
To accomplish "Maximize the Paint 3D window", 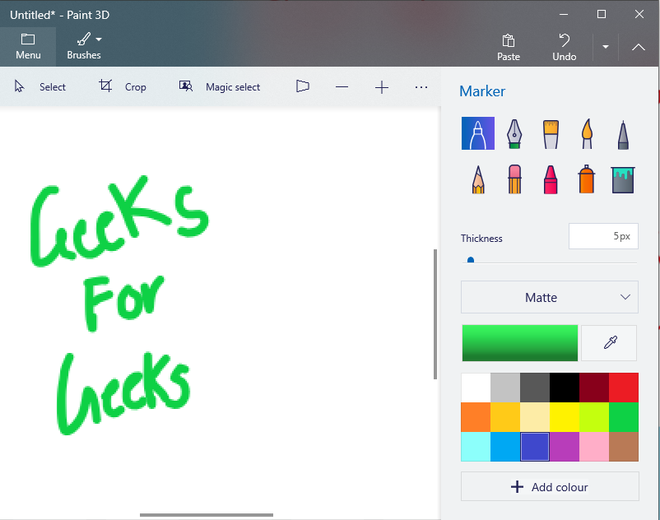I will pos(601,14).
